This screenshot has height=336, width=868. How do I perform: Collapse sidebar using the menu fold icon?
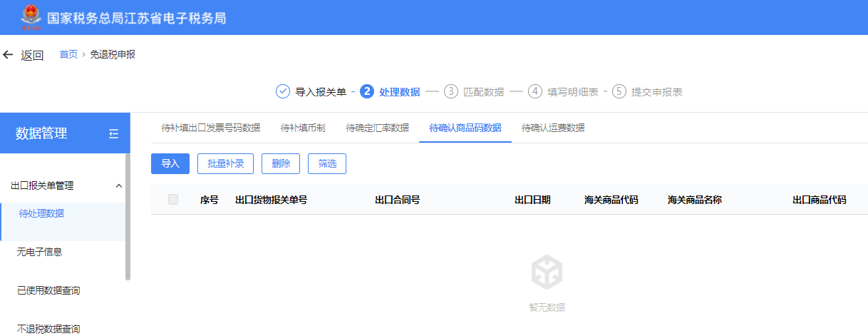113,133
